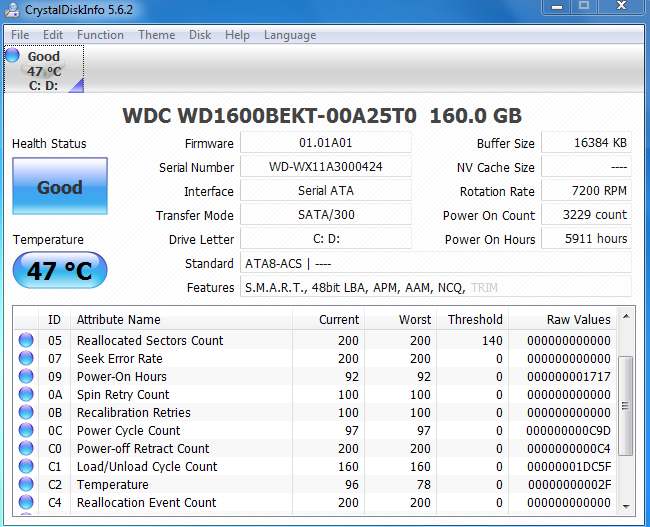
Task: Open the Disk menu
Action: 200,35
